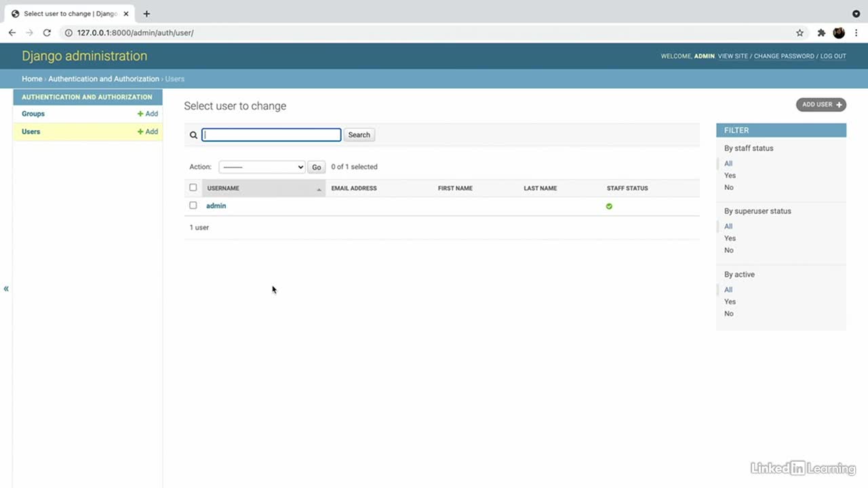
Task: Open the Chrome profile avatar
Action: pos(839,33)
